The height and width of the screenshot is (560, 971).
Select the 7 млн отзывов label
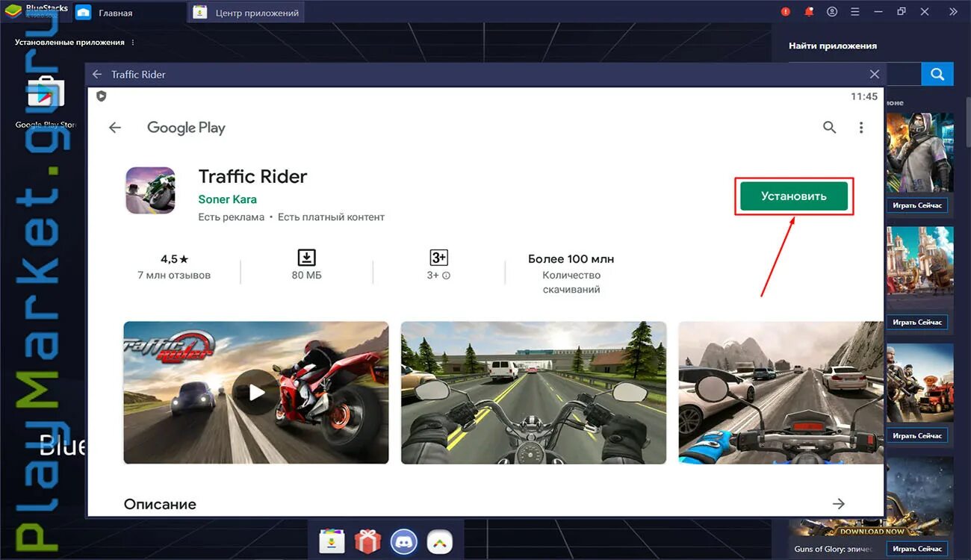[174, 276]
